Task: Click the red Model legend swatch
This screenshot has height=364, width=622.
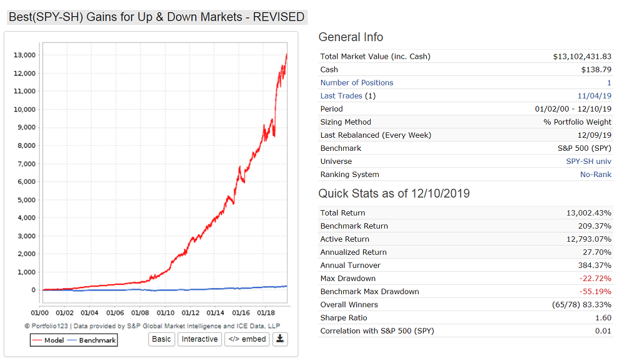Action: click(37, 340)
